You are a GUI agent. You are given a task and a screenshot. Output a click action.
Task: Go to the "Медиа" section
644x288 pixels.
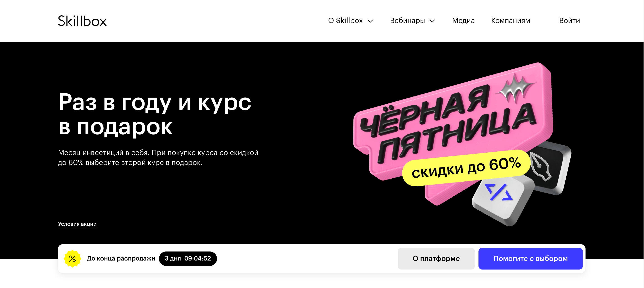(x=463, y=21)
